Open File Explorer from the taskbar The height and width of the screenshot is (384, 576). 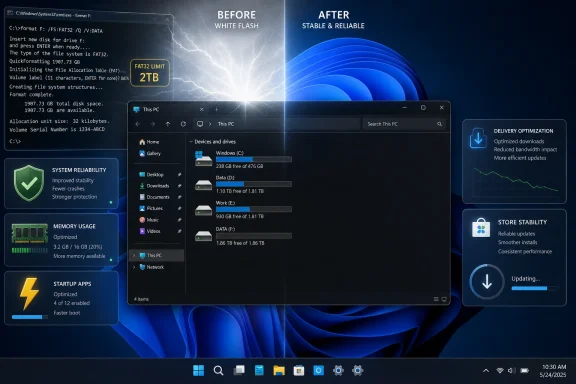[279, 370]
